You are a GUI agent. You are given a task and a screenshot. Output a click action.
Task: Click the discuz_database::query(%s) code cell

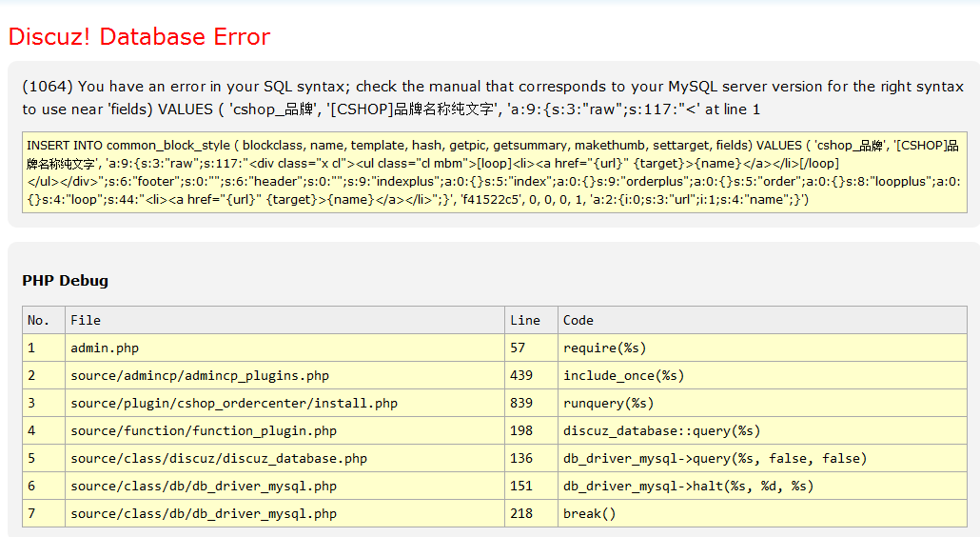tap(762, 430)
